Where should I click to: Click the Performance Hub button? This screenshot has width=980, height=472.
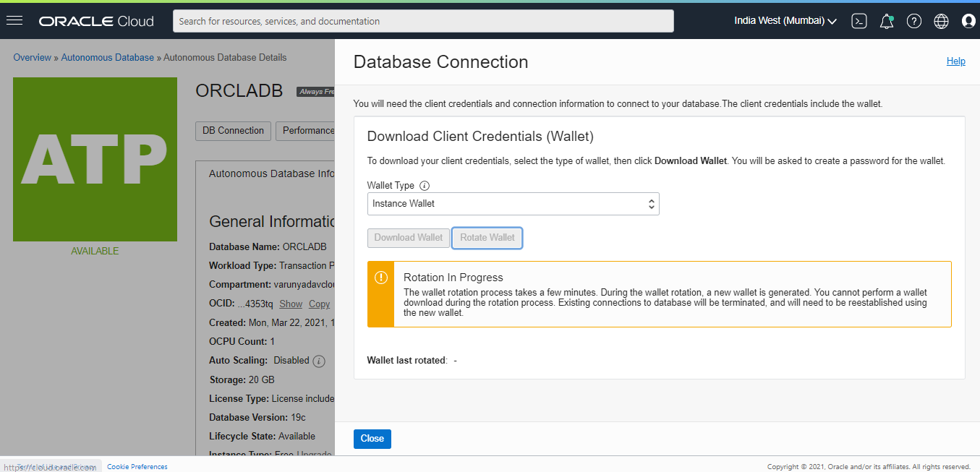click(306, 131)
